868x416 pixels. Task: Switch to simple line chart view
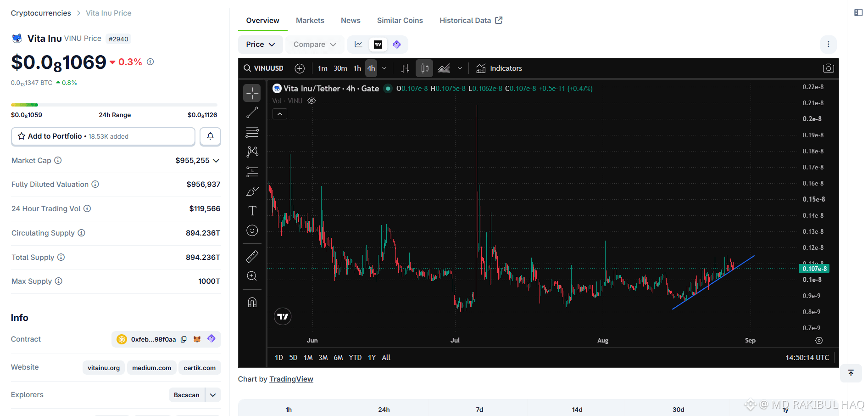click(359, 45)
